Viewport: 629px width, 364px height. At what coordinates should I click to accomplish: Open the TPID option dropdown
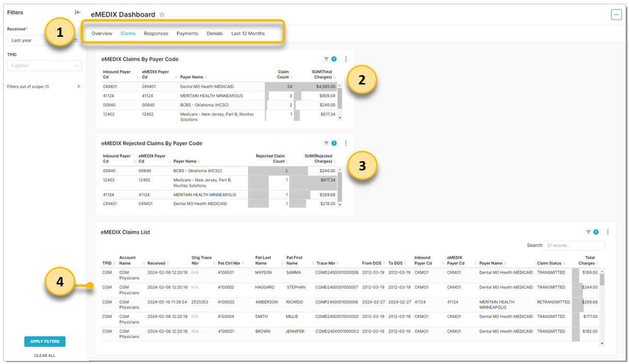(44, 66)
